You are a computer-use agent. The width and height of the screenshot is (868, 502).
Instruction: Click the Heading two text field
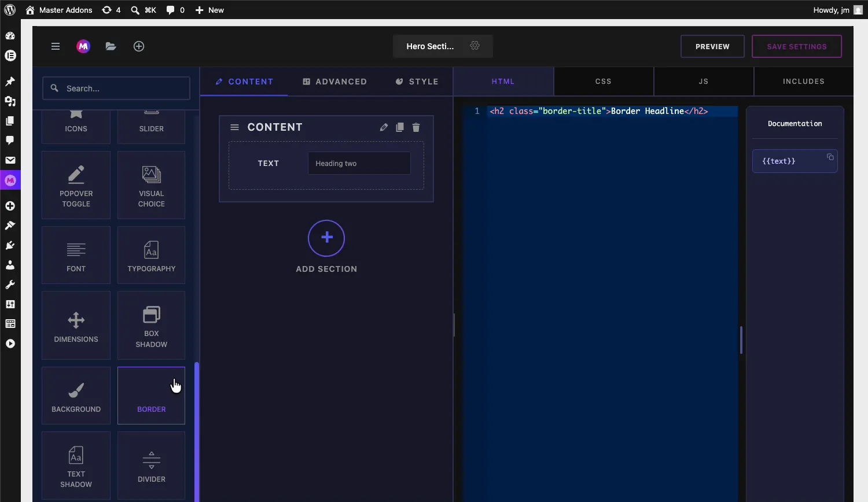tap(359, 163)
